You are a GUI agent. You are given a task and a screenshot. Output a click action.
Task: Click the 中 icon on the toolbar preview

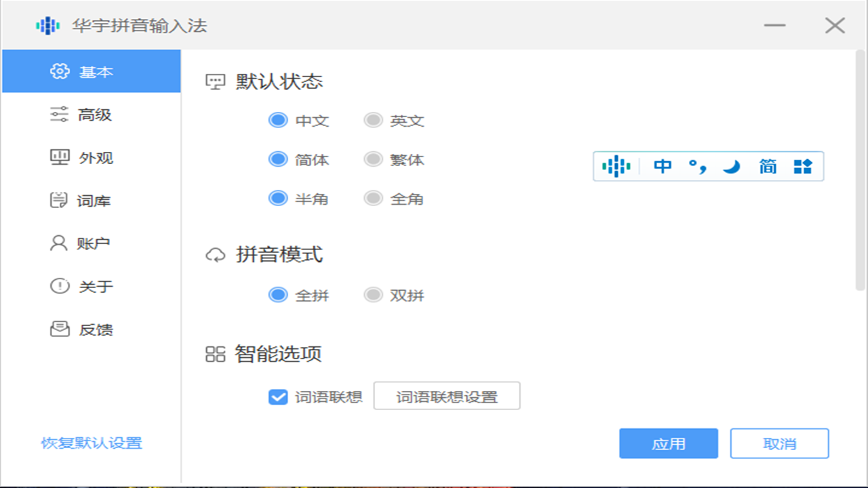pos(663,165)
